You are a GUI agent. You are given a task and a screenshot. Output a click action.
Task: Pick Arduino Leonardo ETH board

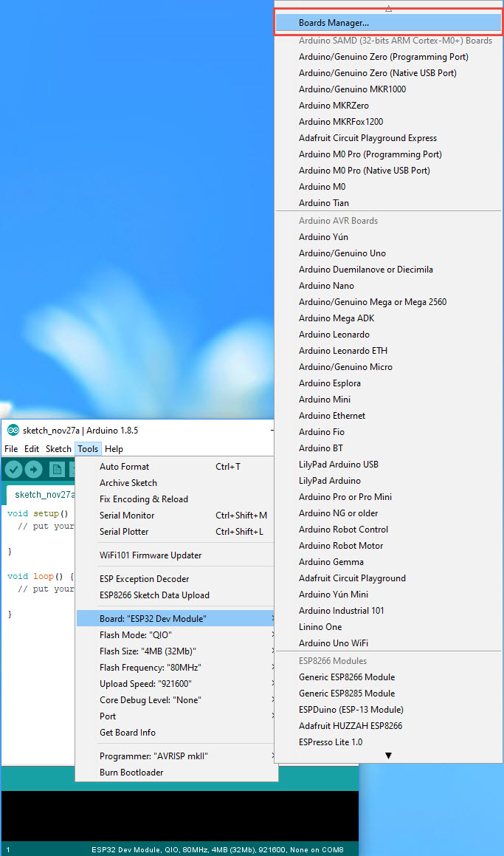[388, 351]
